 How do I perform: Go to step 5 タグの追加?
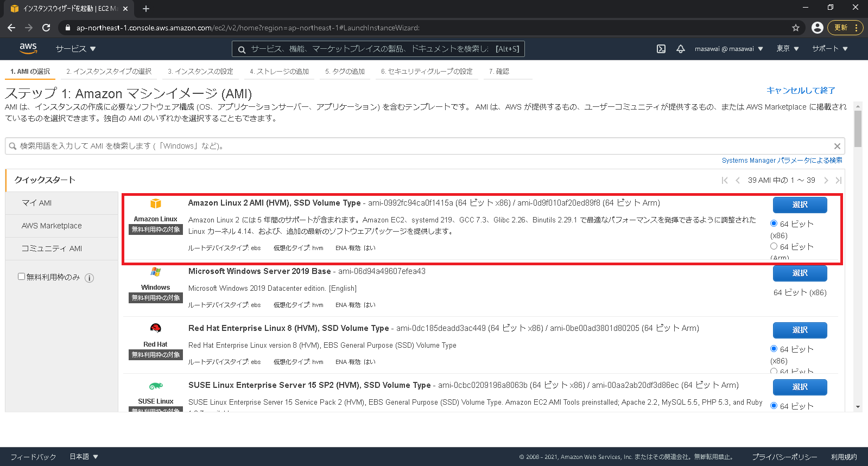(345, 72)
